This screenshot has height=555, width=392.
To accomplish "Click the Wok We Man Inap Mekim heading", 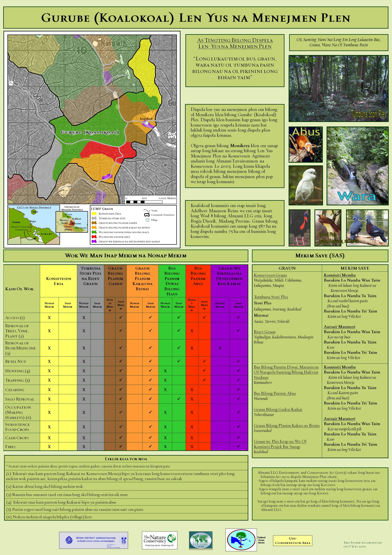I will pyautogui.click(x=126, y=256).
